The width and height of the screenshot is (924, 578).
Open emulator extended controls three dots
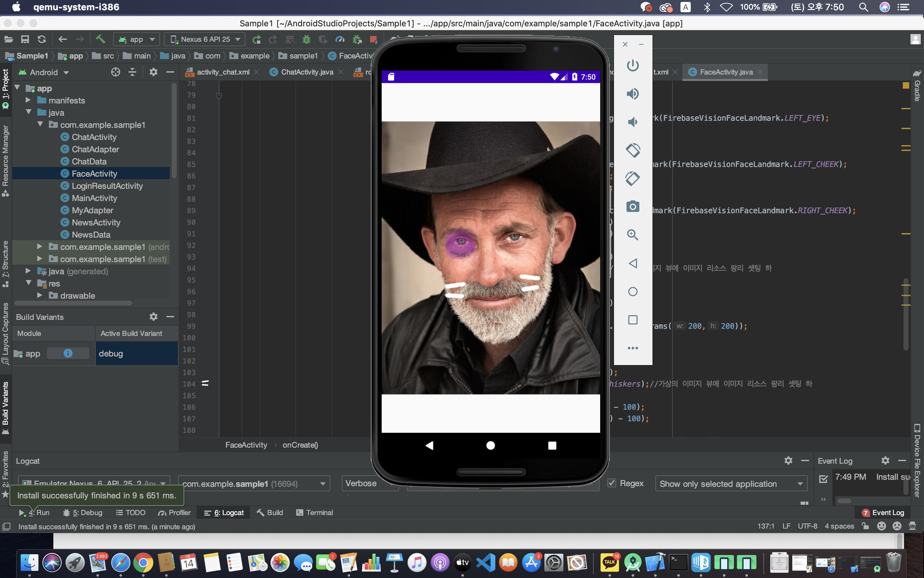[633, 348]
